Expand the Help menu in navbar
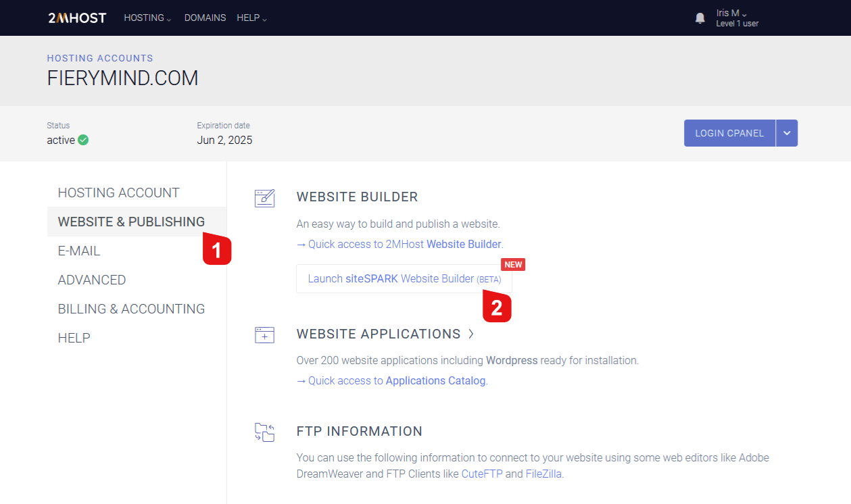Screen dimensions: 851x504 (251, 18)
